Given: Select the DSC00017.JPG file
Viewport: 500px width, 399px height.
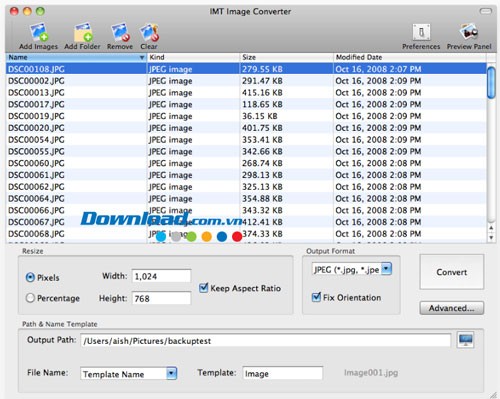Looking at the screenshot, I should (246, 104).
